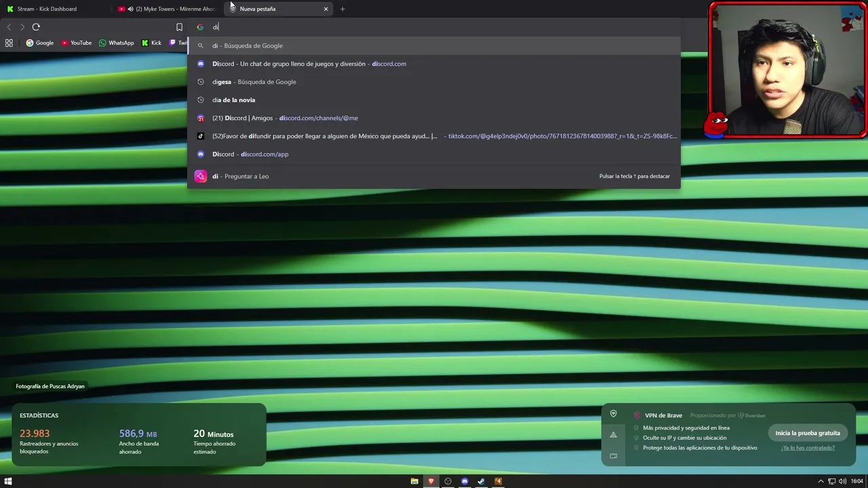Open the volume tray icon
868x488 pixels.
pos(842,481)
